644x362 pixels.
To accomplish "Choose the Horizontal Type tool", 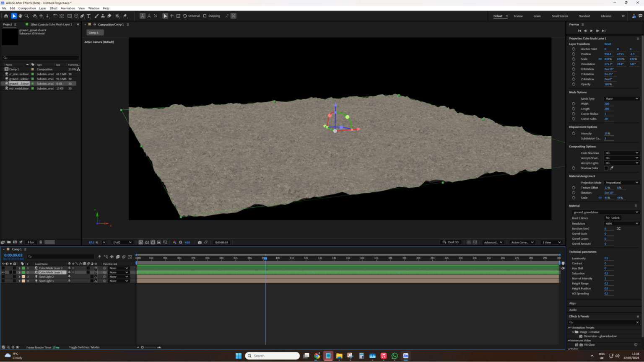I will coord(88,16).
